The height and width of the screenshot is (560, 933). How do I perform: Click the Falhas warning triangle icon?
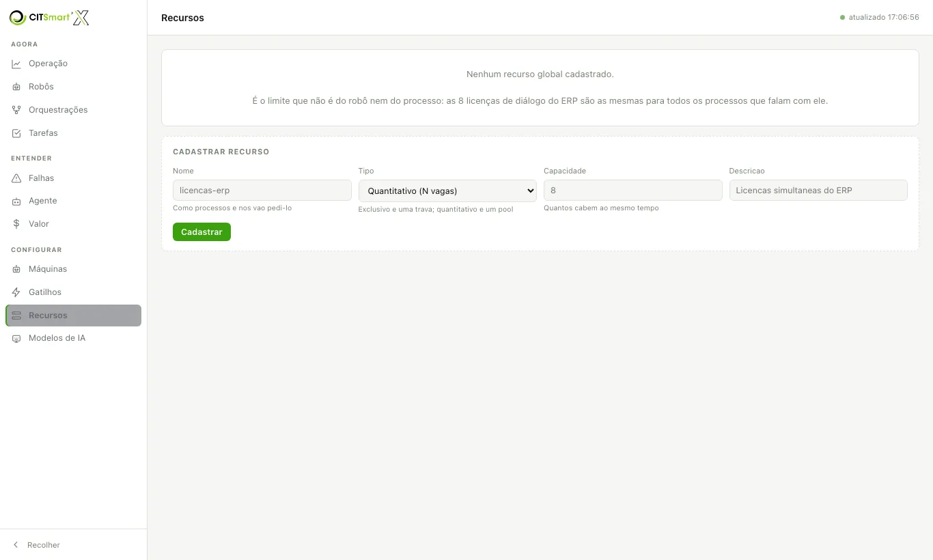pyautogui.click(x=16, y=178)
